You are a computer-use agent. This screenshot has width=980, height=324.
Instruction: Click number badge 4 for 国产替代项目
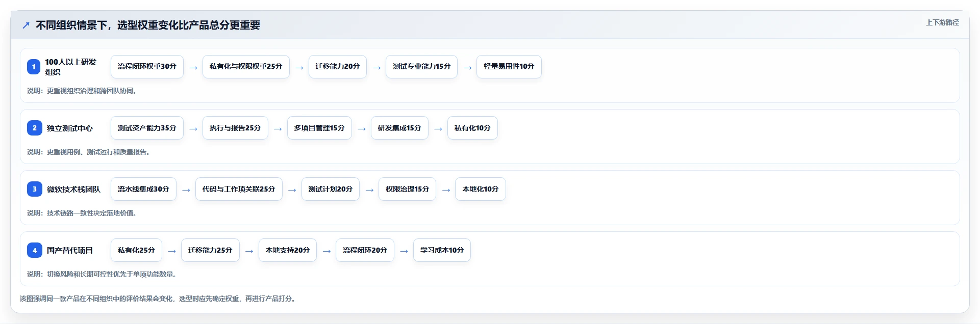(34, 250)
